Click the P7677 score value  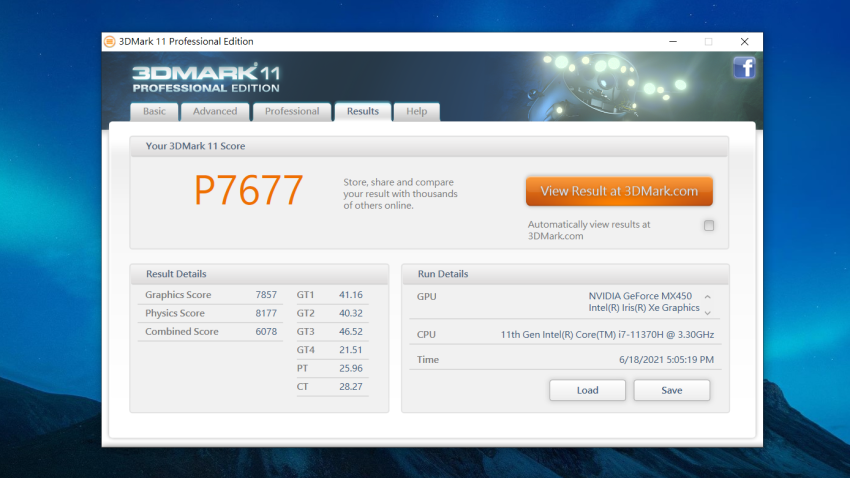[248, 190]
